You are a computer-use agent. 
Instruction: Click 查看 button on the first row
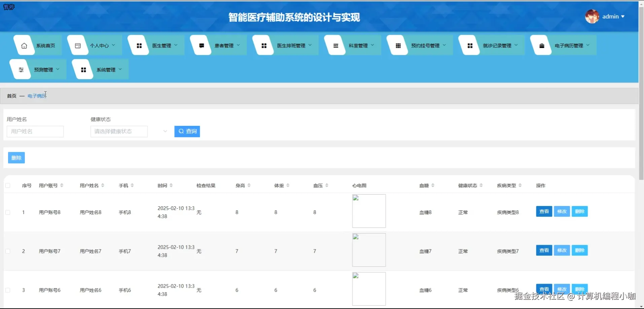pyautogui.click(x=544, y=211)
